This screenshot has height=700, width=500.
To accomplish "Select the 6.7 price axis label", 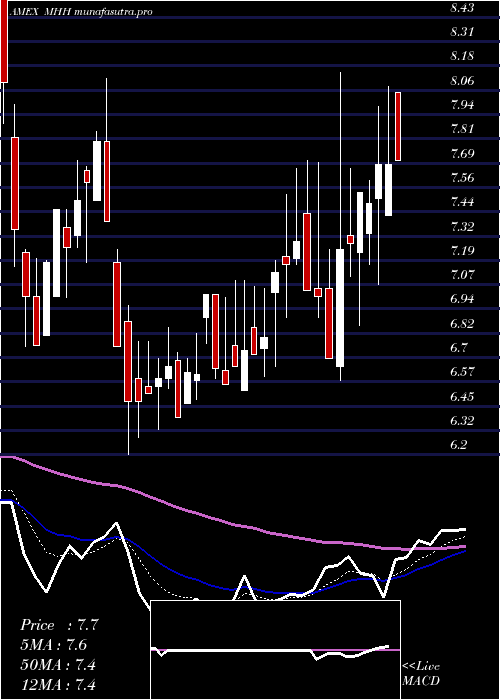I will pyautogui.click(x=459, y=347).
